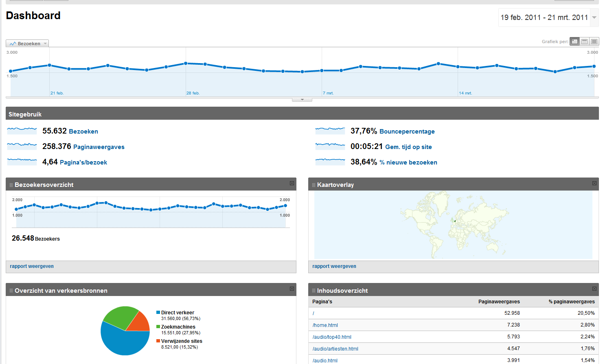Click the 28 feb. data point marker

(186, 64)
